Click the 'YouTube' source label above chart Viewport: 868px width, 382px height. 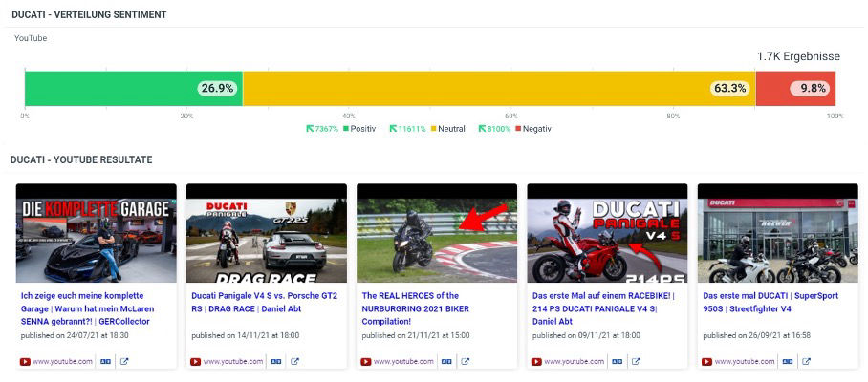[31, 39]
